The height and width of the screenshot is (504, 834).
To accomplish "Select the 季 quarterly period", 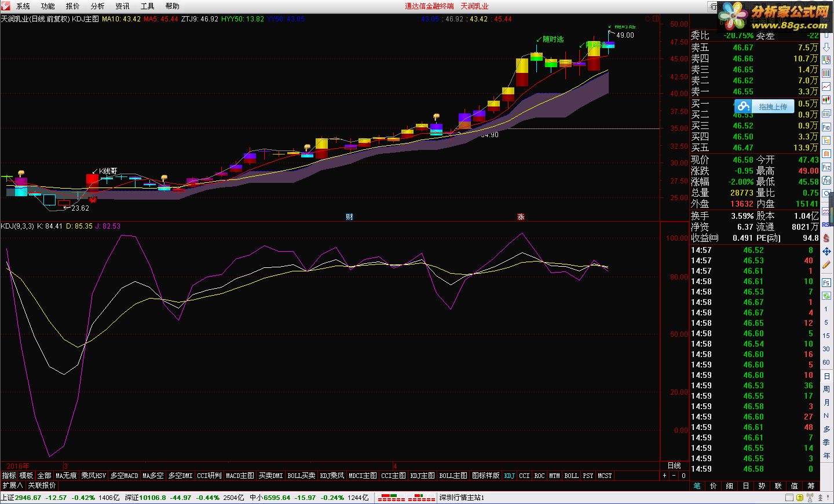I will pos(826,443).
